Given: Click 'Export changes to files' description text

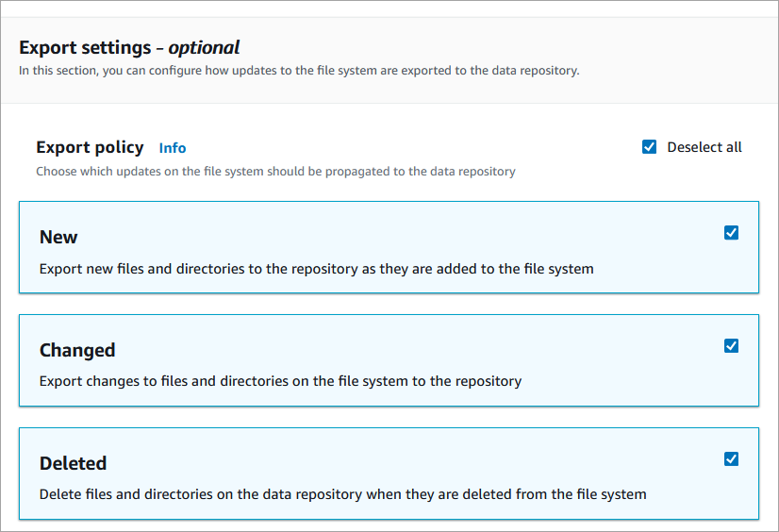Looking at the screenshot, I should click(280, 382).
